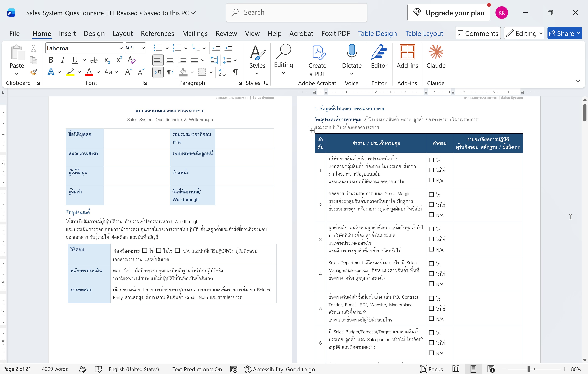This screenshot has width=588, height=374.
Task: Apply the yellow text highlight color
Action: pyautogui.click(x=70, y=72)
